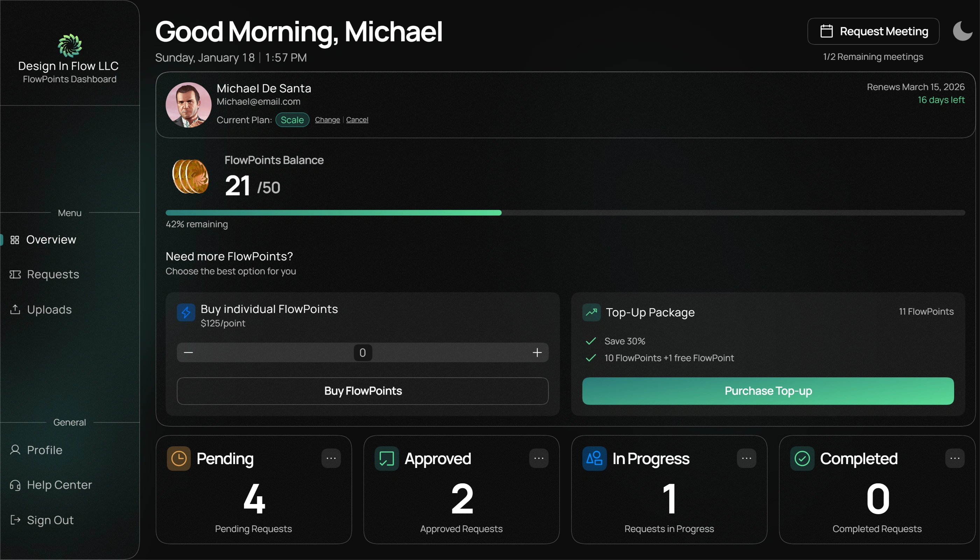The image size is (980, 560).
Task: Click the Top-Up Package trend icon
Action: click(591, 312)
